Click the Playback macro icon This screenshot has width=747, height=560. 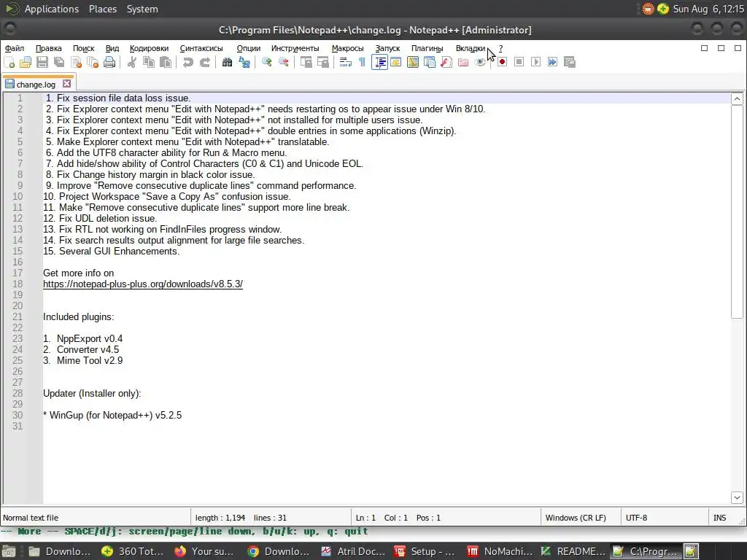536,62
